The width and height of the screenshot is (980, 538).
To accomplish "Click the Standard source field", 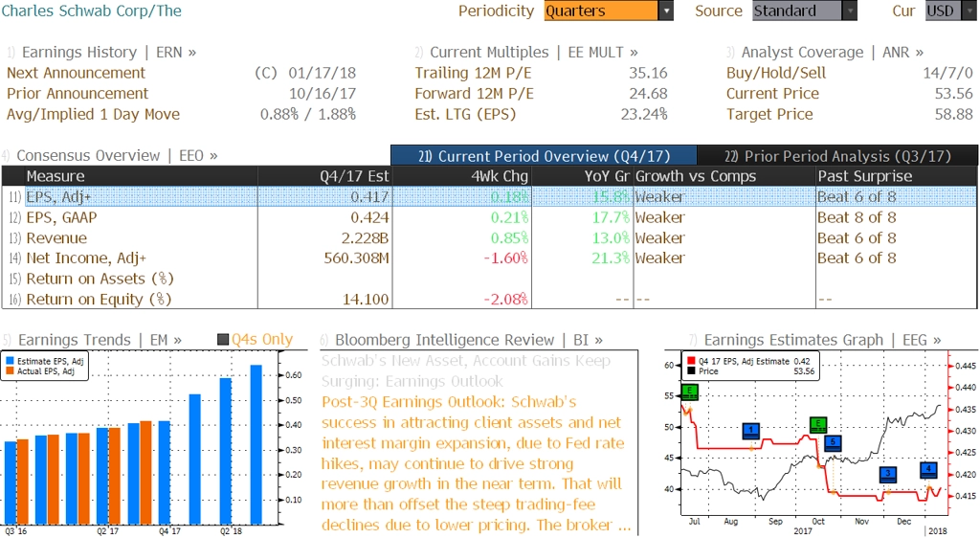I will point(797,11).
